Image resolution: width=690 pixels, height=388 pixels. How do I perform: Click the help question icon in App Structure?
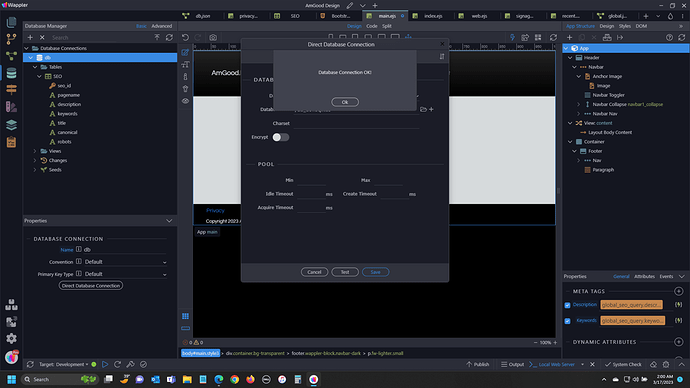669,37
